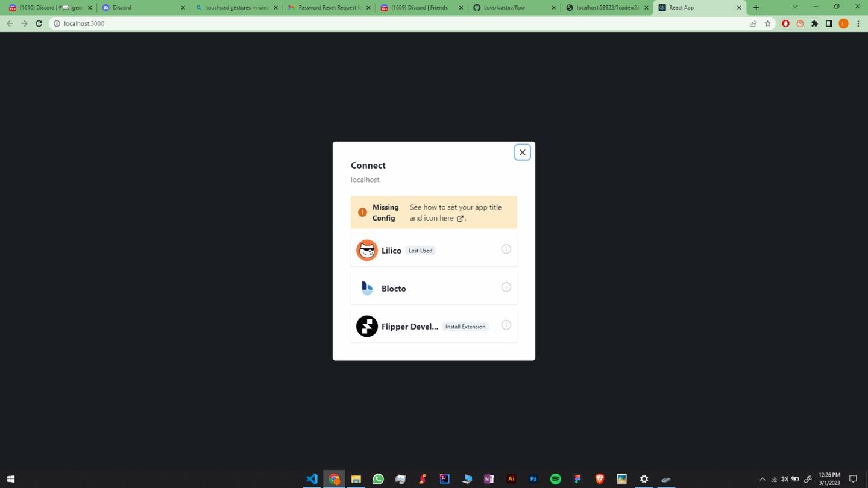Launch Photoshop from taskbar

pyautogui.click(x=533, y=479)
